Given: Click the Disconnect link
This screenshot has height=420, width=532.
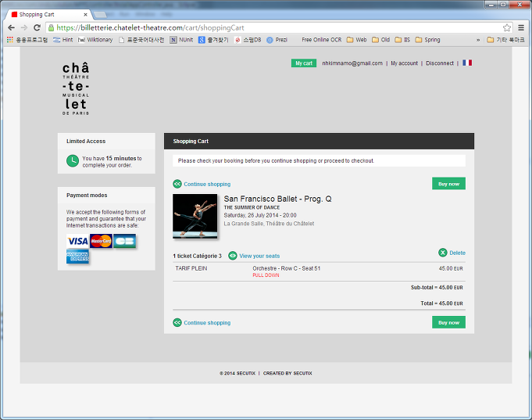Looking at the screenshot, I should click(x=440, y=63).
